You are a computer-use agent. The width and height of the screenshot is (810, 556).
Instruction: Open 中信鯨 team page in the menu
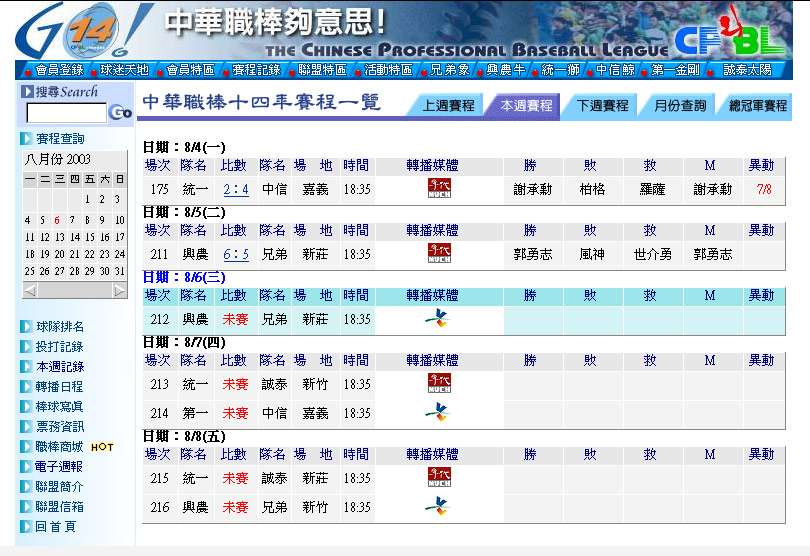coord(616,70)
